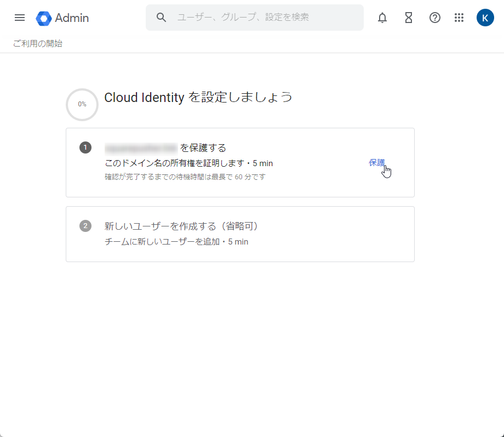The width and height of the screenshot is (504, 437).
Task: Click the ご利用の開始 breadcrumb
Action: [38, 43]
